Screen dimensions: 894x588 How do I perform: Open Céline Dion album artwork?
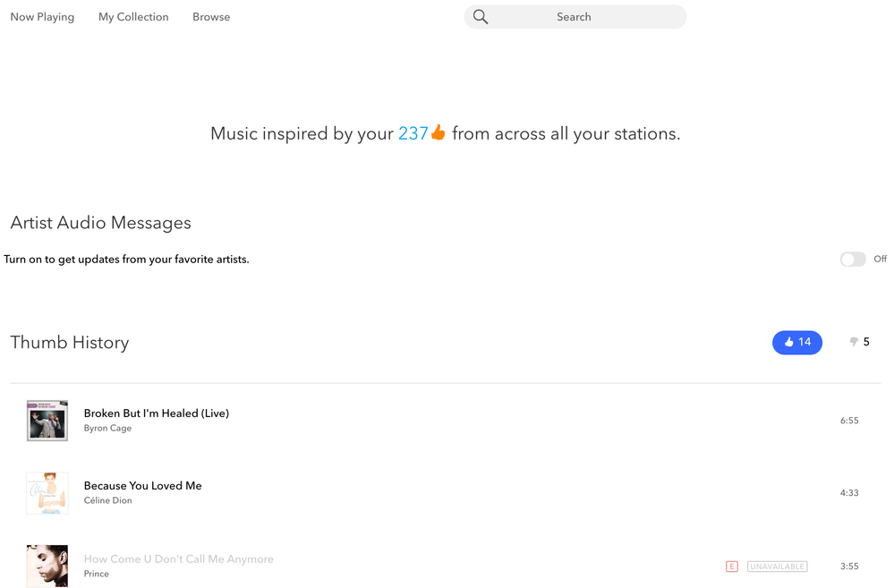pos(47,493)
